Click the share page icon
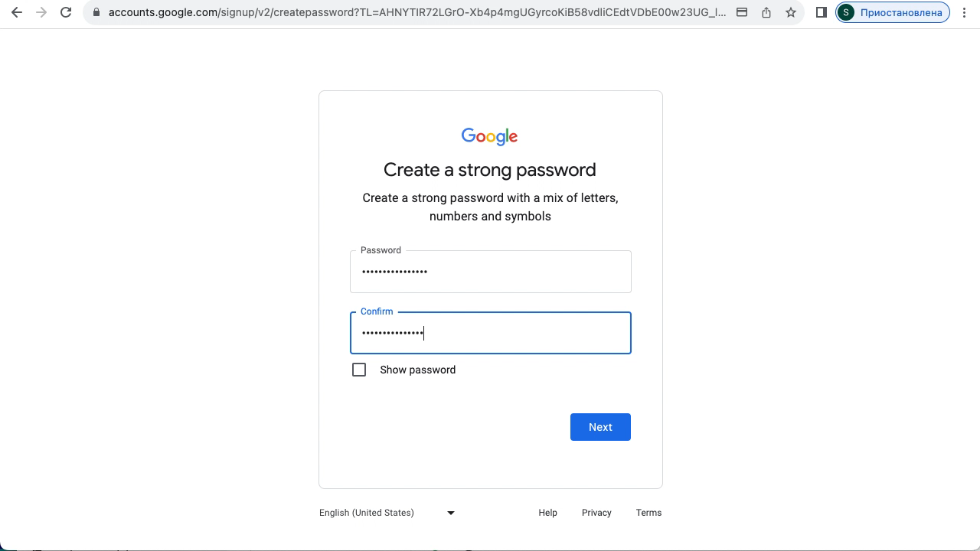The width and height of the screenshot is (980, 551). [766, 12]
